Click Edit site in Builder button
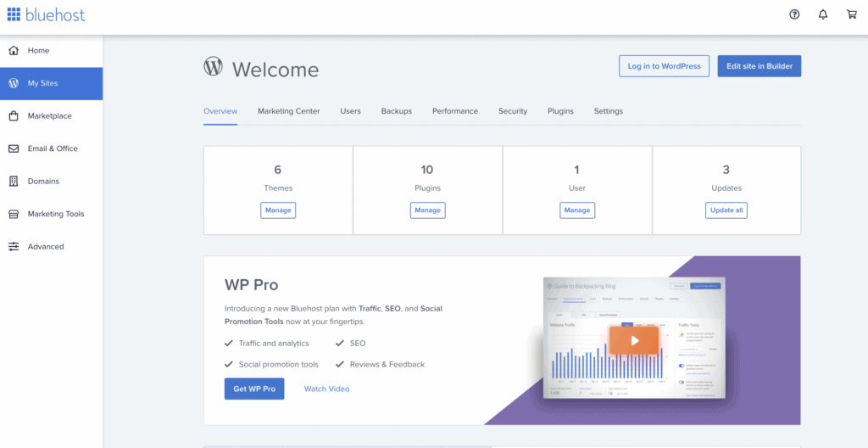 [x=759, y=66]
